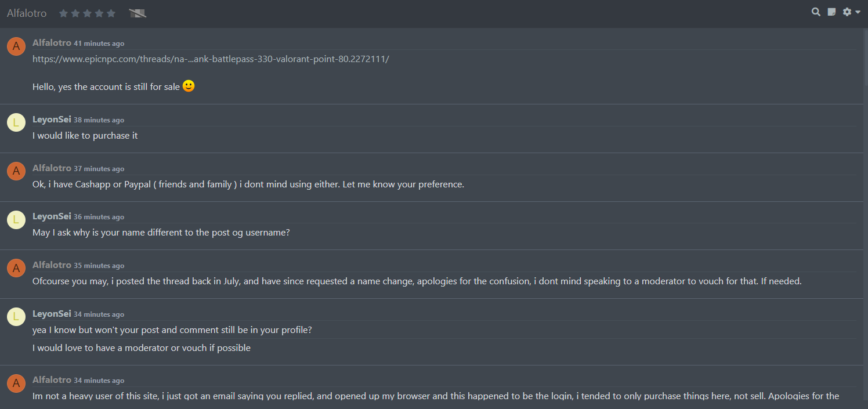868x409 pixels.
Task: Set rating with the fifth star
Action: [111, 13]
